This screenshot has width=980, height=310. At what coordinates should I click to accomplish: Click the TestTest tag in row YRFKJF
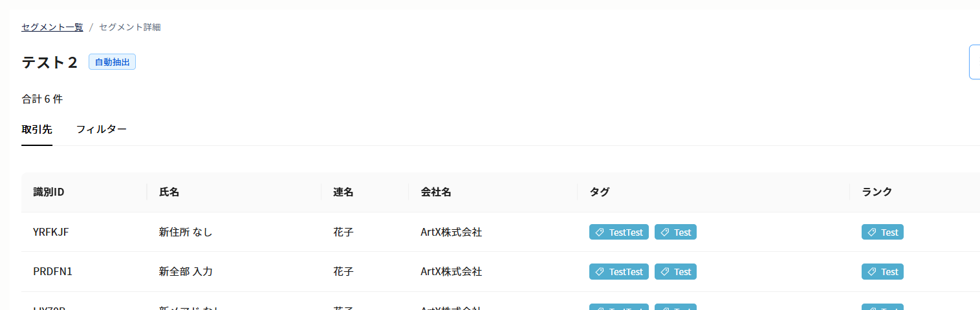click(619, 232)
